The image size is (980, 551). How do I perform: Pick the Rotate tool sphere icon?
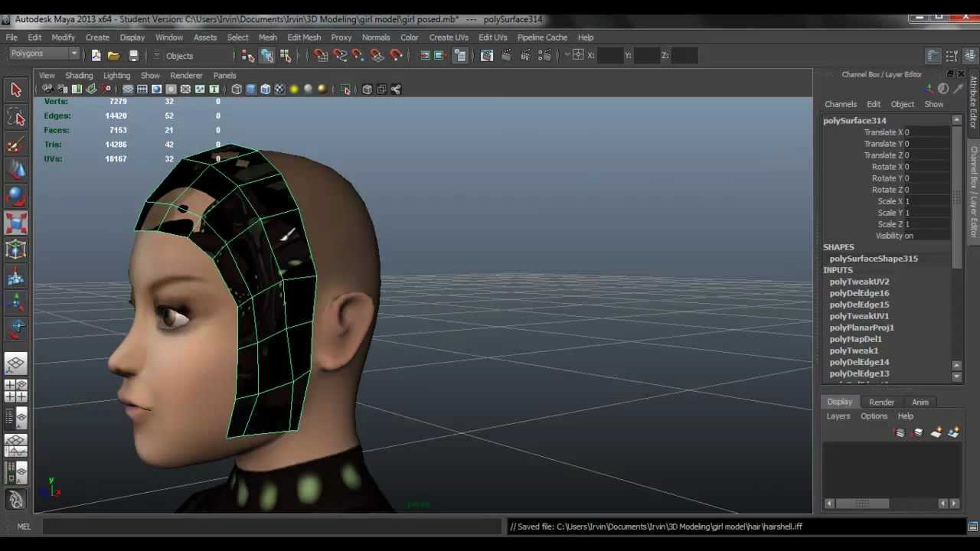(16, 197)
